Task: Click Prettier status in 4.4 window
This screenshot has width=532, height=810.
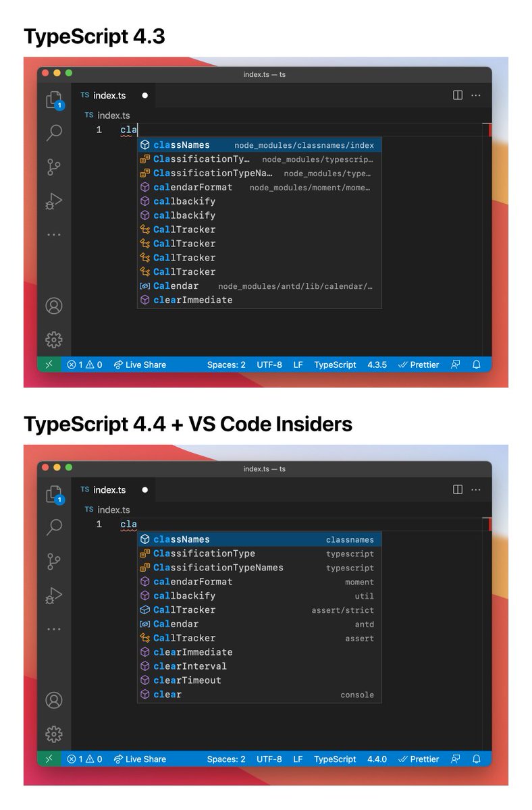Action: click(x=419, y=759)
